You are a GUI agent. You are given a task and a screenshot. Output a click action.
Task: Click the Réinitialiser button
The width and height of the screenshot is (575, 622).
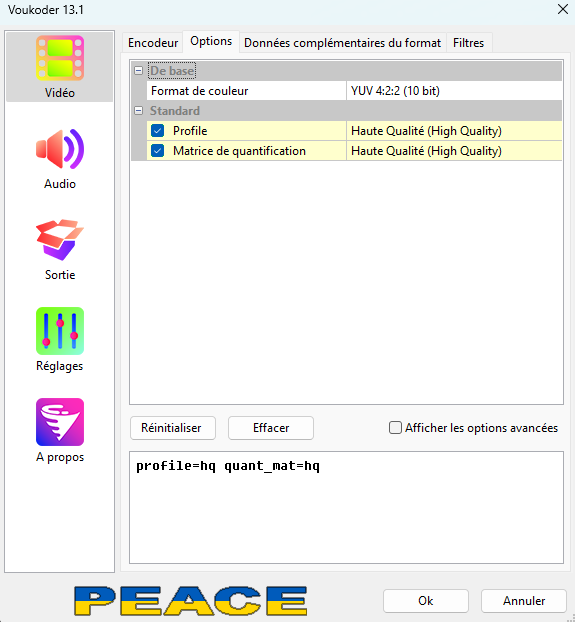(x=173, y=428)
